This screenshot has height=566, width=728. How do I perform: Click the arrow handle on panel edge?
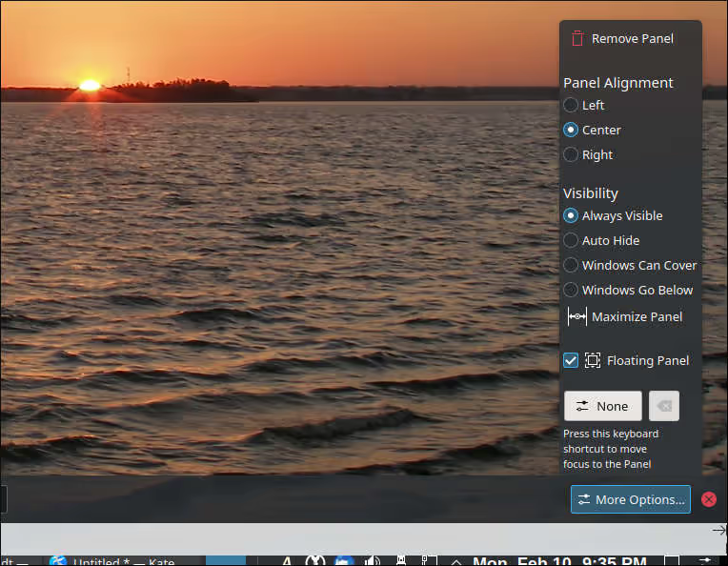coord(719,530)
